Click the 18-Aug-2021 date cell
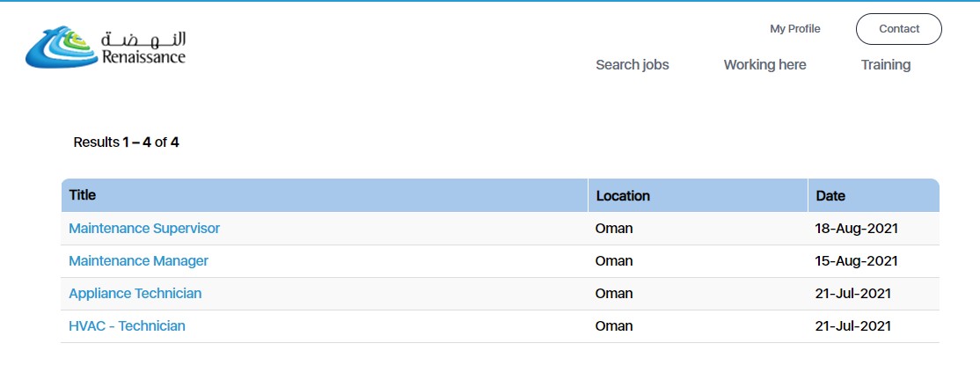The height and width of the screenshot is (387, 980). pyautogui.click(x=856, y=228)
